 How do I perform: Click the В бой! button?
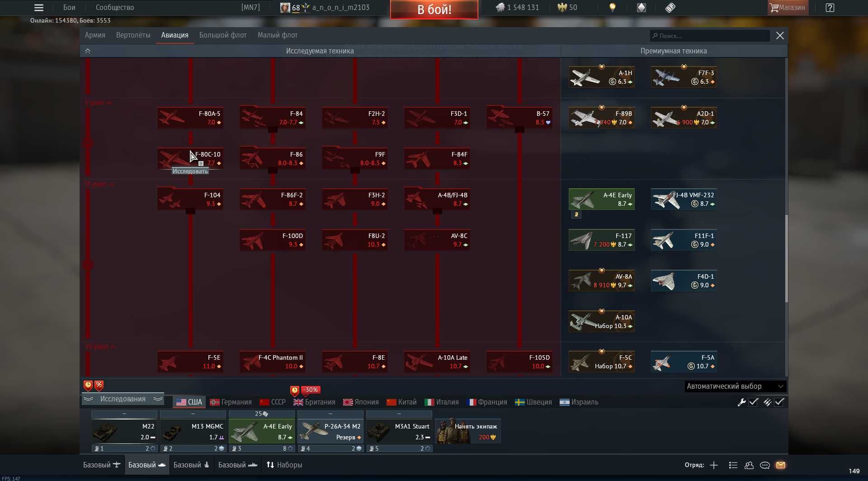434,10
